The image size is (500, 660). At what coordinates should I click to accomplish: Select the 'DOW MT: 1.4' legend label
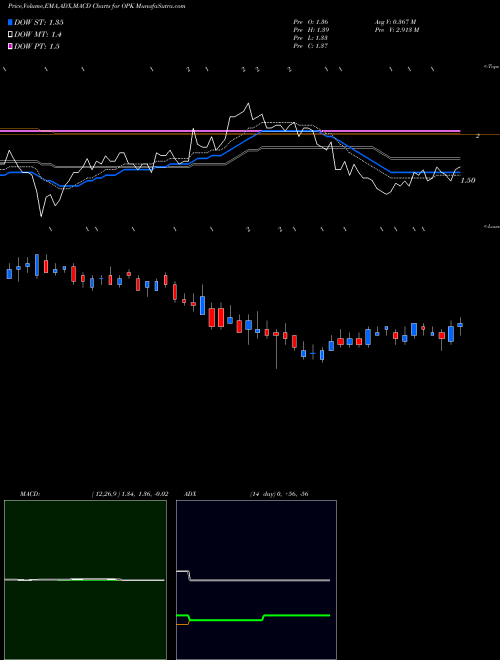coord(38,35)
